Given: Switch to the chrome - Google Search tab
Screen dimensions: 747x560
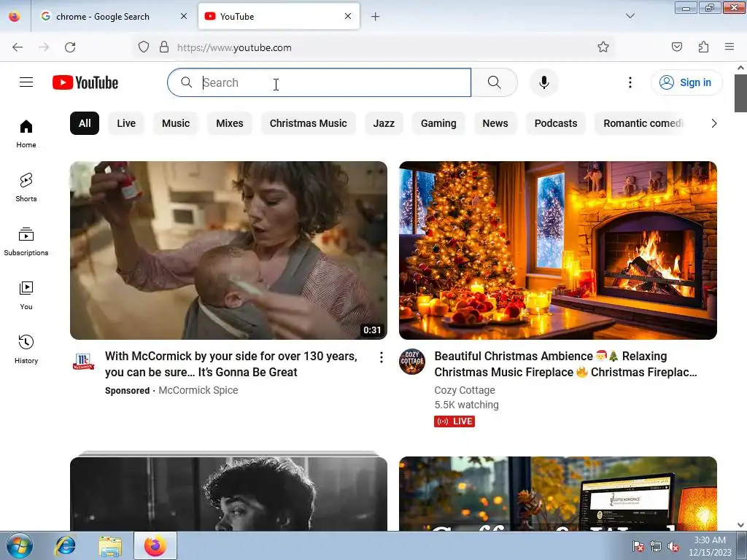Looking at the screenshot, I should point(102,17).
